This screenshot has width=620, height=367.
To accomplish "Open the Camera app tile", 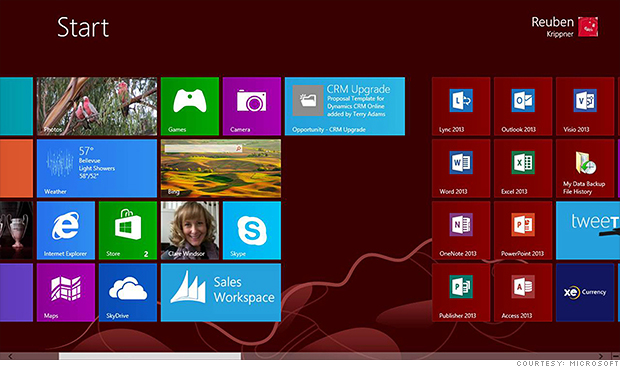I will [252, 106].
